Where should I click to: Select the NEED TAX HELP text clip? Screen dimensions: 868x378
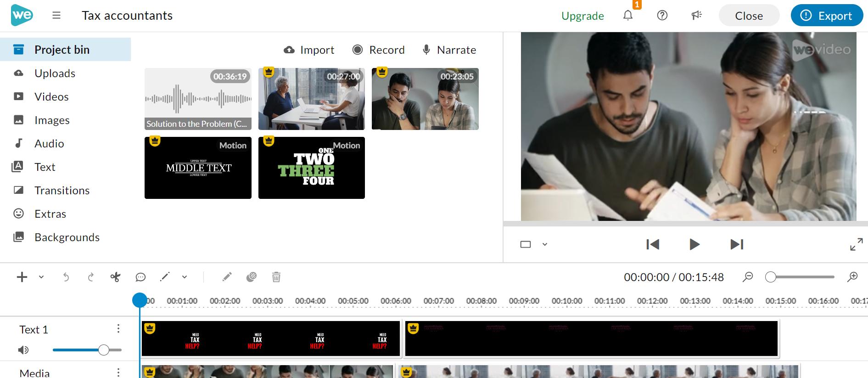(x=271, y=339)
